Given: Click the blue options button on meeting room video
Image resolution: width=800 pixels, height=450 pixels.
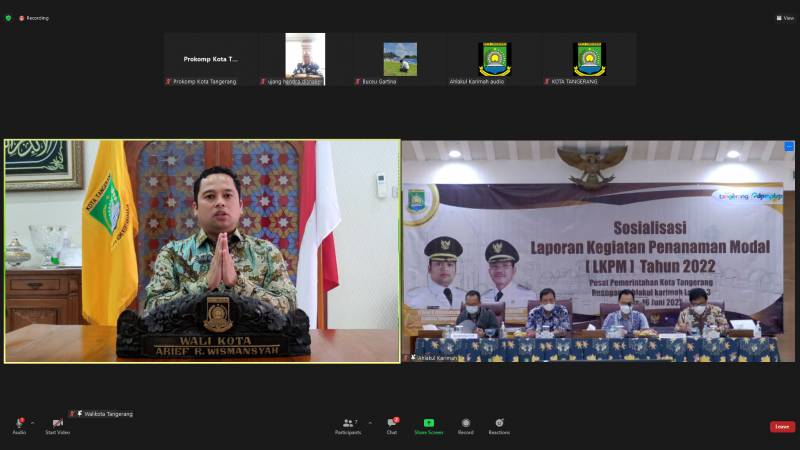Looking at the screenshot, I should (x=789, y=147).
